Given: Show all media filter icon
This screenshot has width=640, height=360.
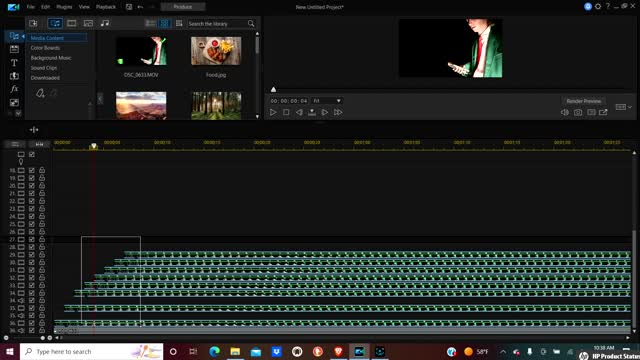Looking at the screenshot, I should [55, 23].
